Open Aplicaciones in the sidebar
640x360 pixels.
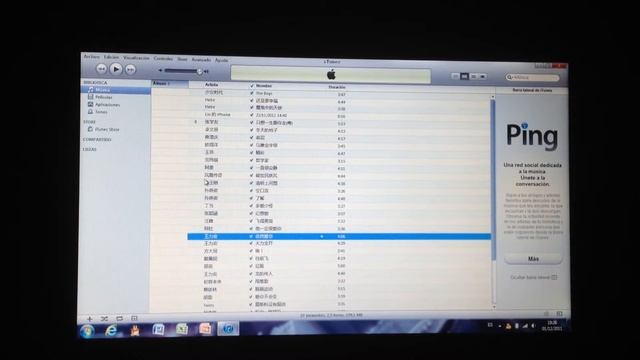point(107,105)
